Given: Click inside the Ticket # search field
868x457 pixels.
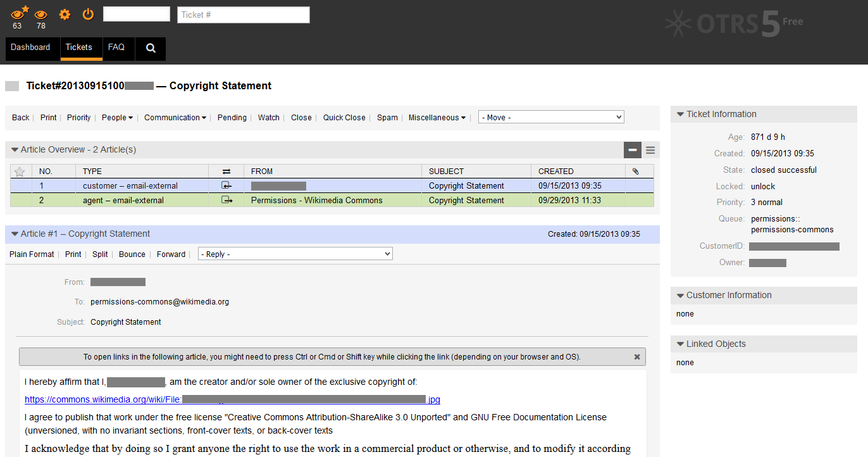Looking at the screenshot, I should (243, 15).
